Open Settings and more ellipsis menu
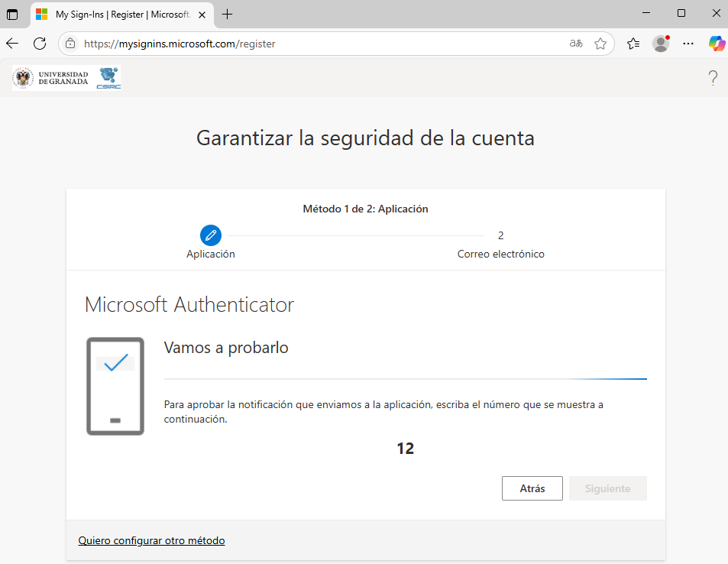728x564 pixels. point(688,44)
